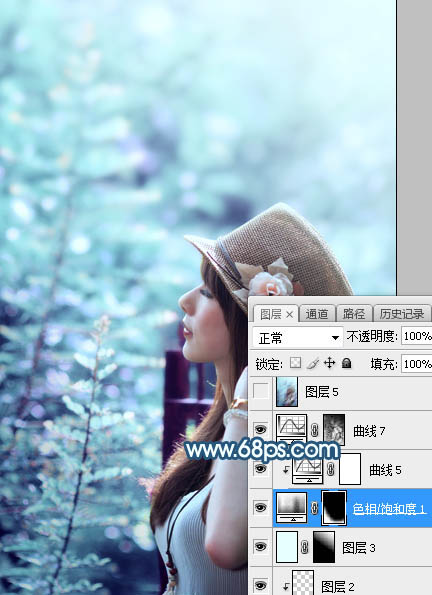Toggle lock image pixels brush icon
This screenshot has width=432, height=595.
[x=313, y=364]
